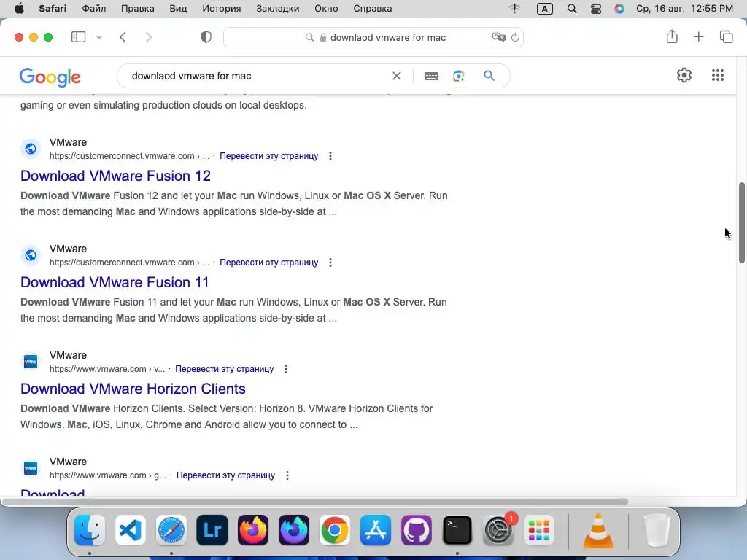Image resolution: width=747 pixels, height=560 pixels.
Task: Open Terminal from the Dock
Action: 457,530
